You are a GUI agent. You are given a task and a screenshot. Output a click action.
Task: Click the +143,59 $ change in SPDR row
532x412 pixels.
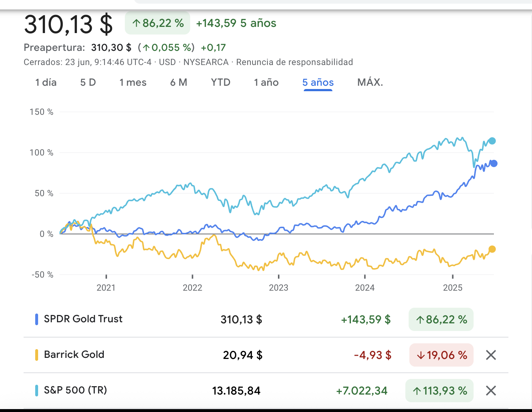[x=366, y=320]
